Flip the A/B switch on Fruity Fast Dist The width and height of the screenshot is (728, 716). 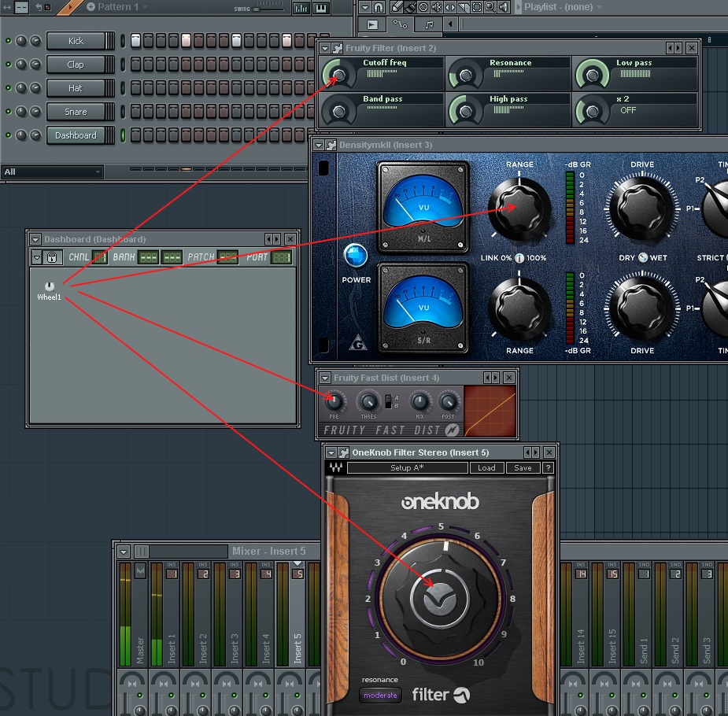click(x=387, y=402)
